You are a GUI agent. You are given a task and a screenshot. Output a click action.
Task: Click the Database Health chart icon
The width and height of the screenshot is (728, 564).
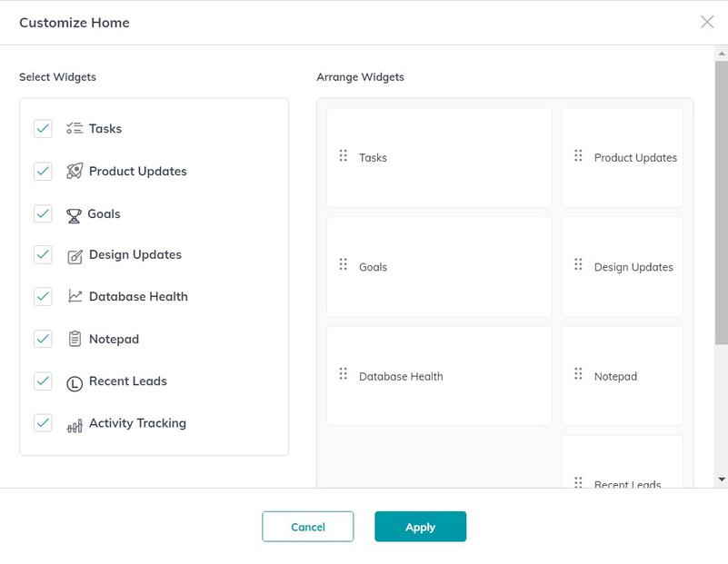[x=75, y=297]
